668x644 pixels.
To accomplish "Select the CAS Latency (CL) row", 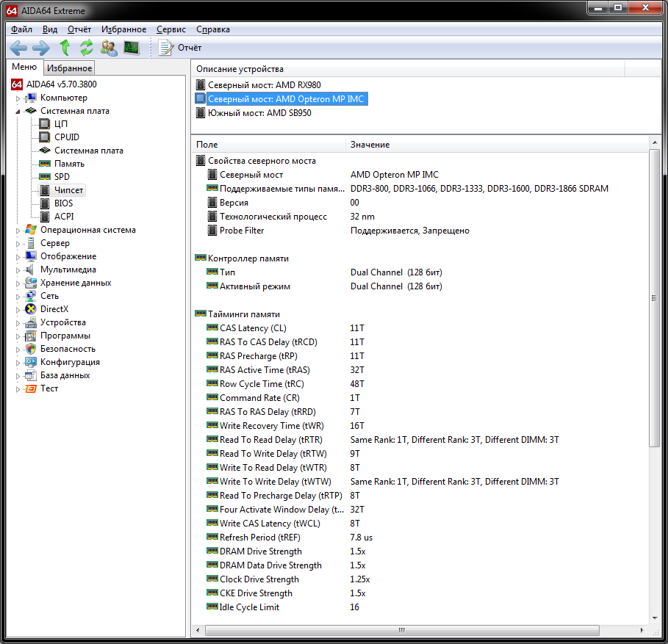I will [420, 328].
